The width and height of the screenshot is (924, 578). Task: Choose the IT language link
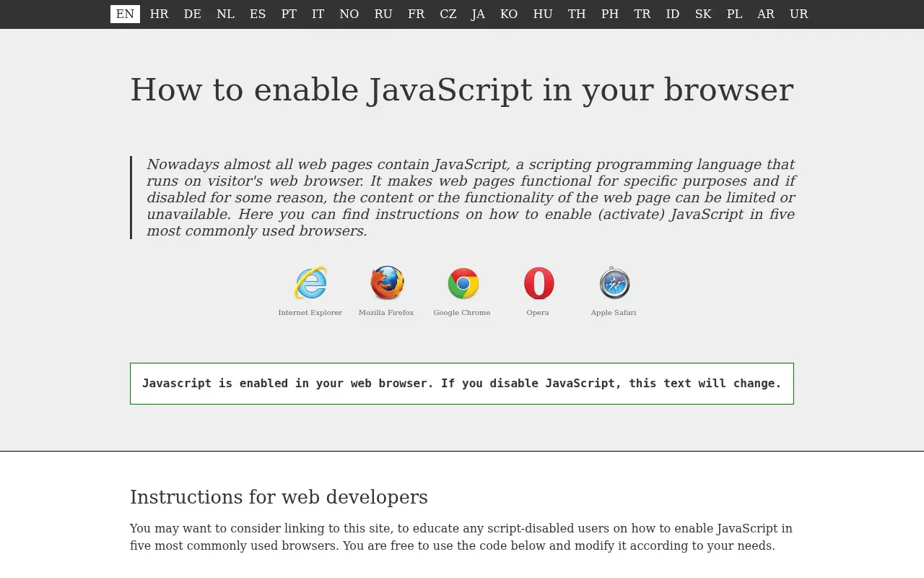(318, 14)
